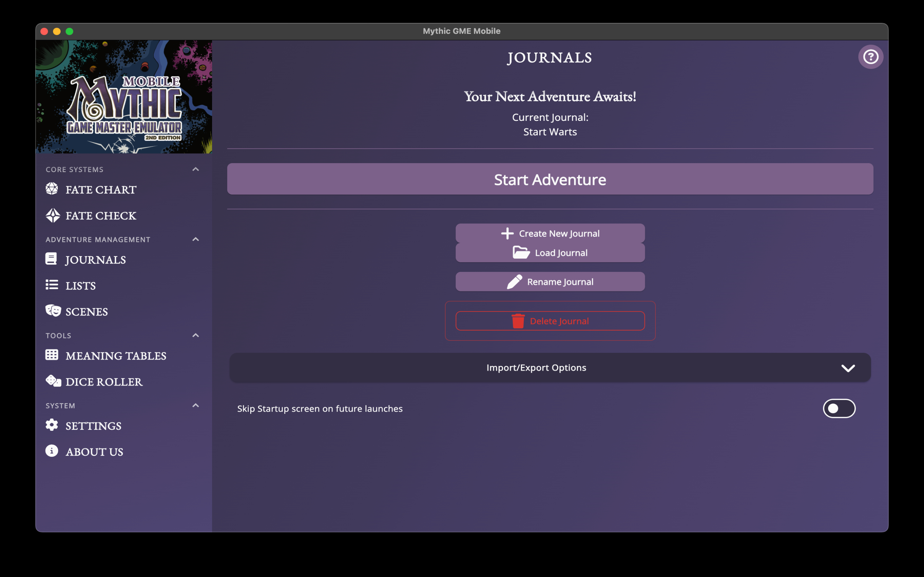Enable Skip Startup screen toggle
The height and width of the screenshot is (577, 924).
pyautogui.click(x=839, y=409)
